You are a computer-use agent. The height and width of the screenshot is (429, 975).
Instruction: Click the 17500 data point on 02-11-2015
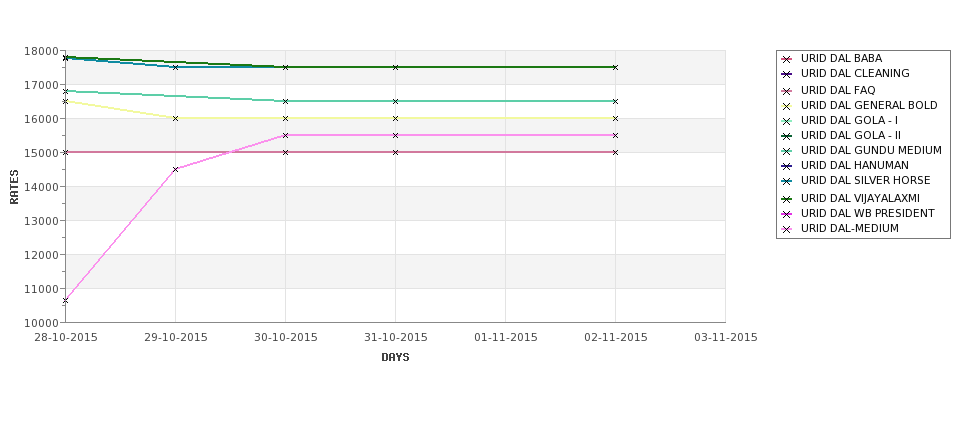[x=616, y=67]
